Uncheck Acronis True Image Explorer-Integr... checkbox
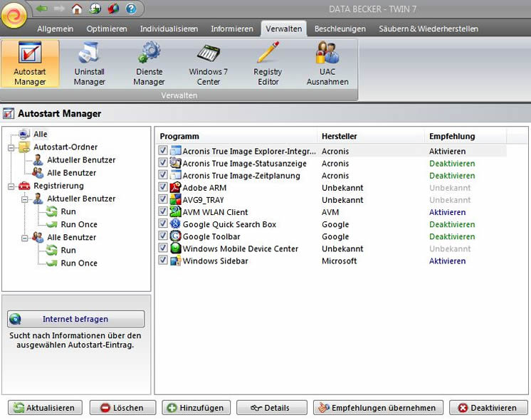 [x=163, y=150]
